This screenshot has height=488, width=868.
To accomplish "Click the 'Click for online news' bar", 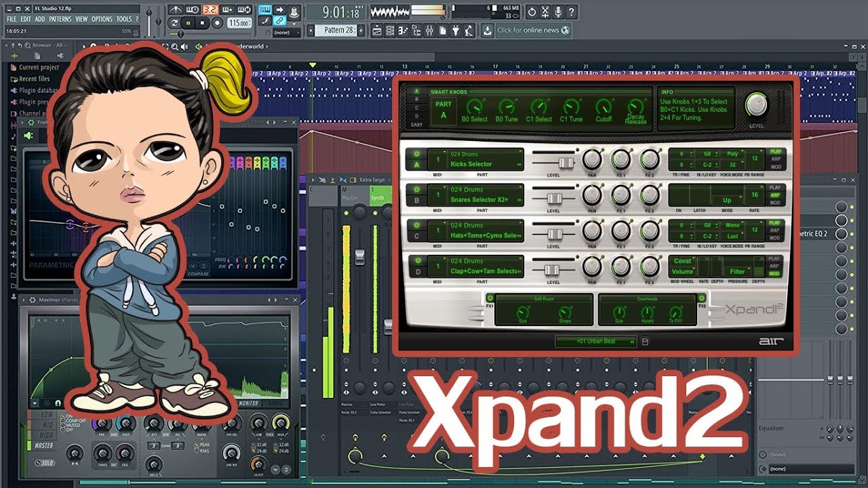I will point(532,30).
